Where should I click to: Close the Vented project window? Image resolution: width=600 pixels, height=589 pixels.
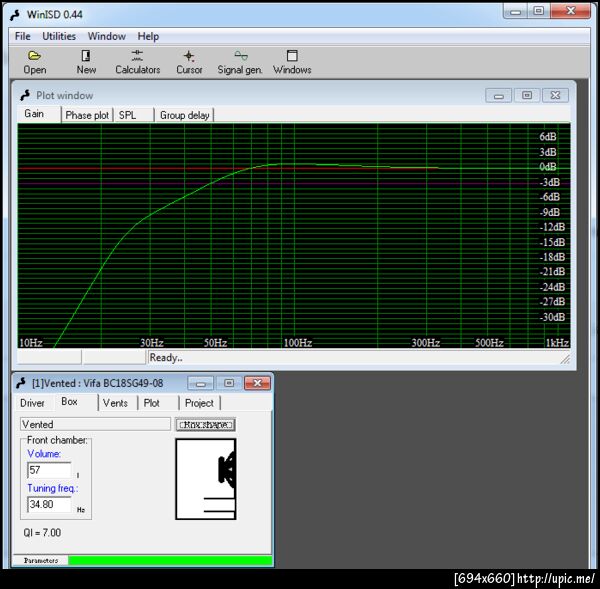[258, 383]
